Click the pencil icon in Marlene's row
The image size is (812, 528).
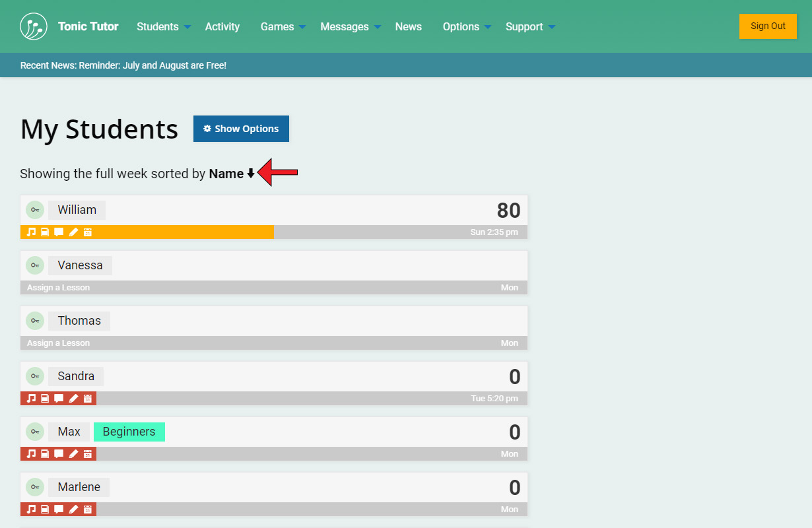(73, 510)
